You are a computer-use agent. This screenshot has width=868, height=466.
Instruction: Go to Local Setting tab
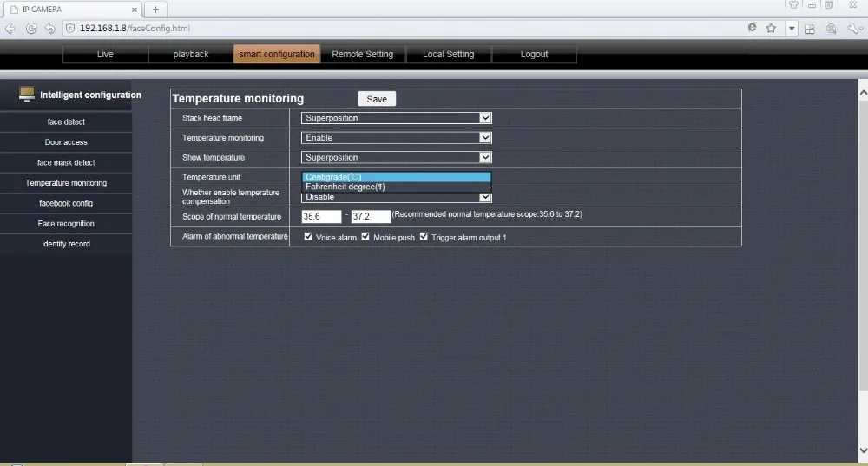(449, 55)
